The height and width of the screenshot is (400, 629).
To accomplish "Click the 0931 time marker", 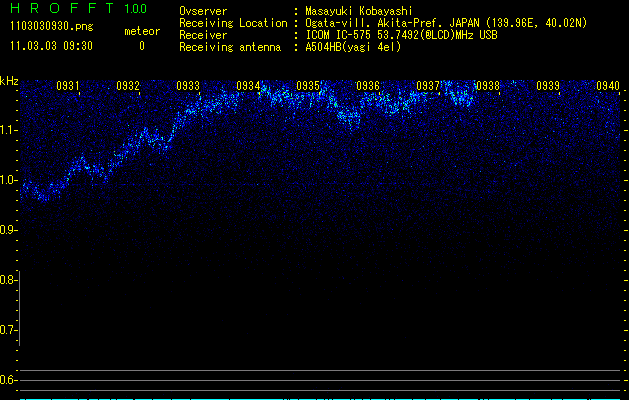I will [x=68, y=85].
